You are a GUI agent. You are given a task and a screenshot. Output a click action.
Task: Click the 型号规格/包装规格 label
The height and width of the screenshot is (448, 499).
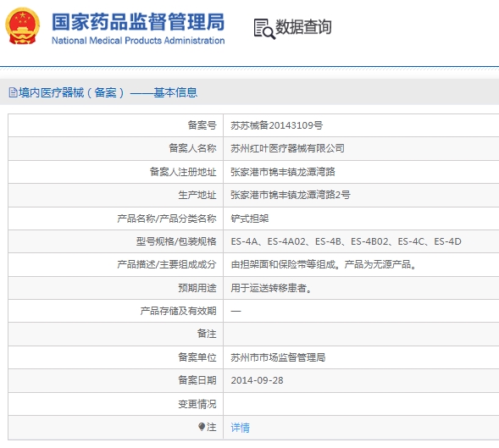pyautogui.click(x=176, y=241)
